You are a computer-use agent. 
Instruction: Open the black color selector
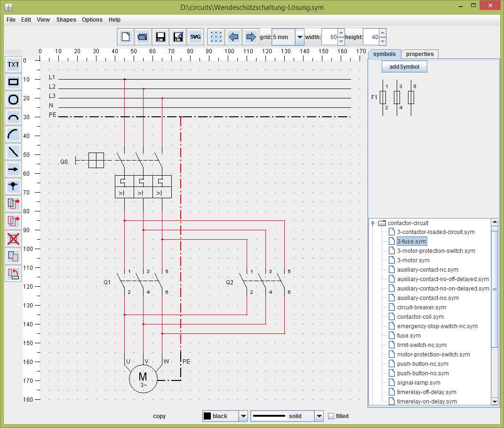pyautogui.click(x=243, y=416)
